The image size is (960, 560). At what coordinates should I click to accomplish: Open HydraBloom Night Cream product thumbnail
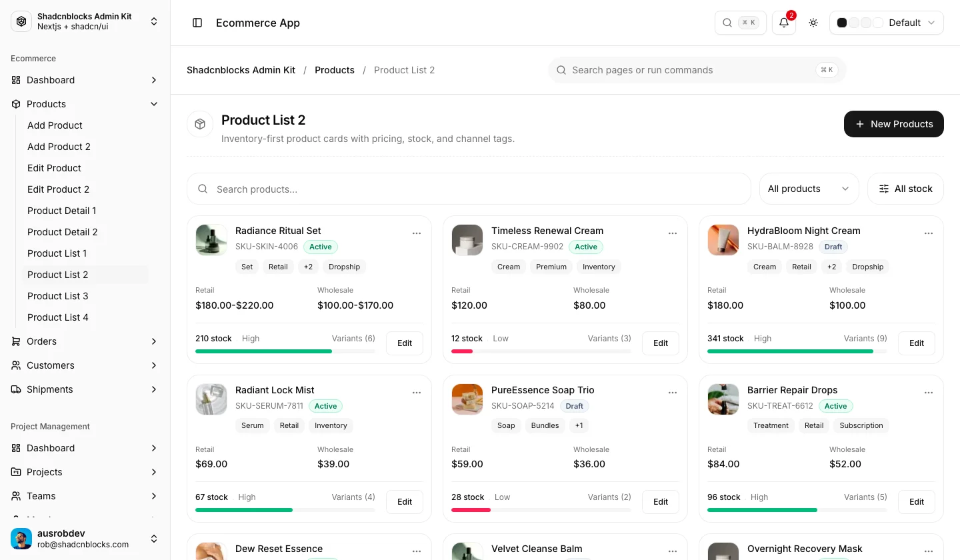[723, 240]
